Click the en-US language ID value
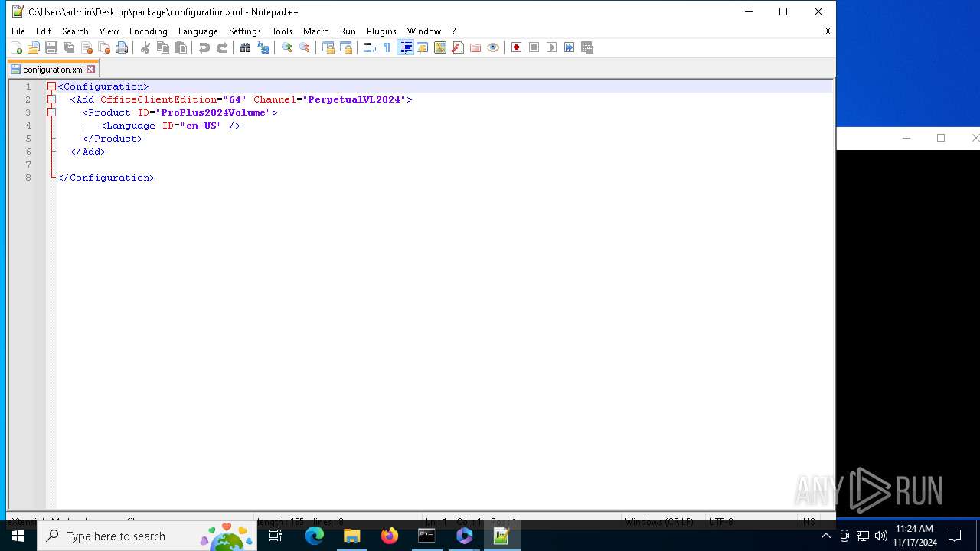This screenshot has width=980, height=551. click(201, 126)
